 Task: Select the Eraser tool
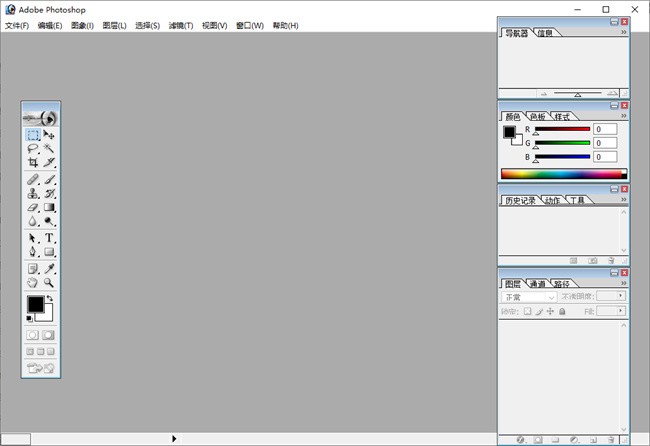pyautogui.click(x=33, y=207)
